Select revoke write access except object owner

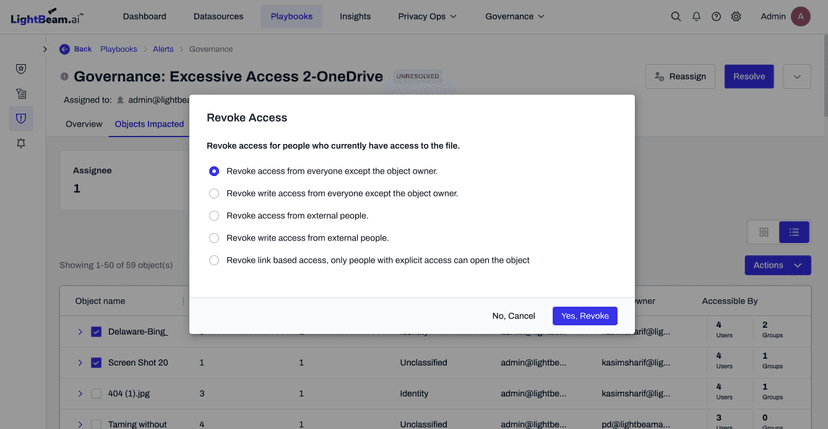tap(214, 193)
